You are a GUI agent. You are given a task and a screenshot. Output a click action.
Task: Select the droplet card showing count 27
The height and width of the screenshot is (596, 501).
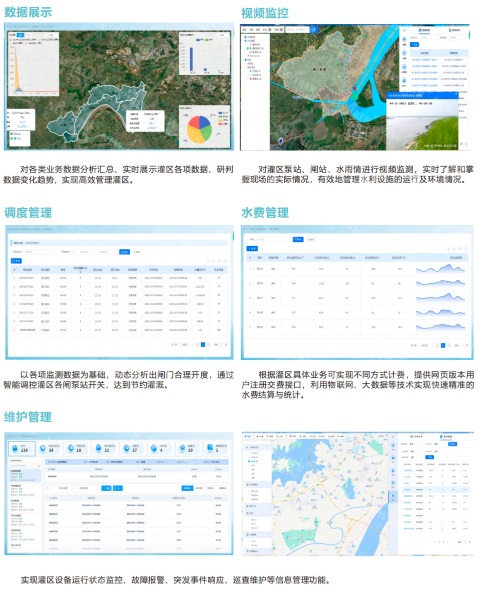[133, 449]
